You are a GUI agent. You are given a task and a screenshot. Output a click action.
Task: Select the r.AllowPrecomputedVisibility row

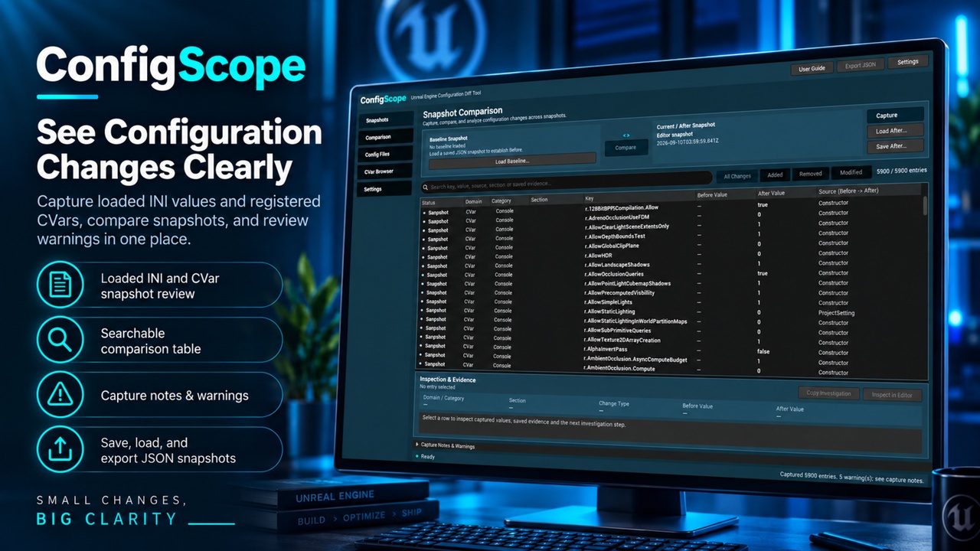pos(672,294)
